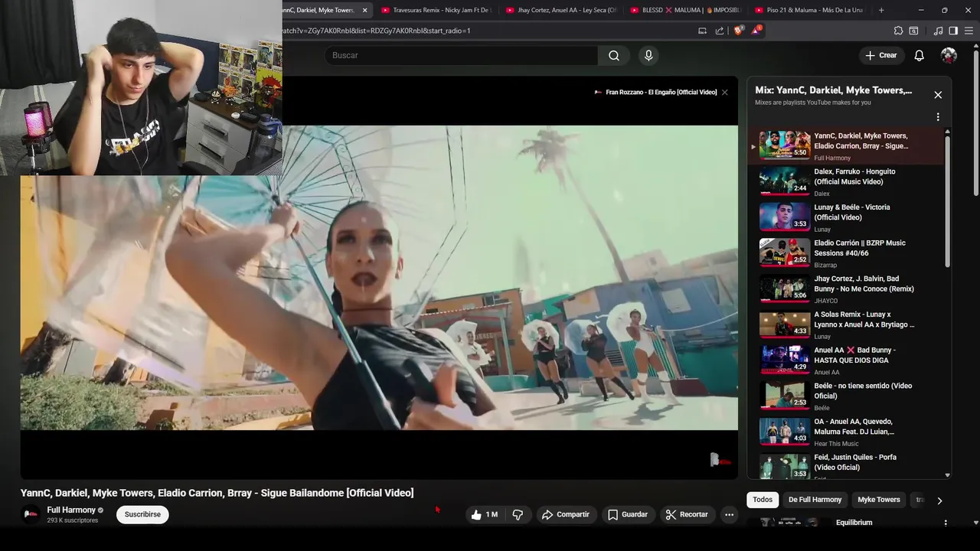Click share page icon in address bar
The image size is (980, 551).
719,31
